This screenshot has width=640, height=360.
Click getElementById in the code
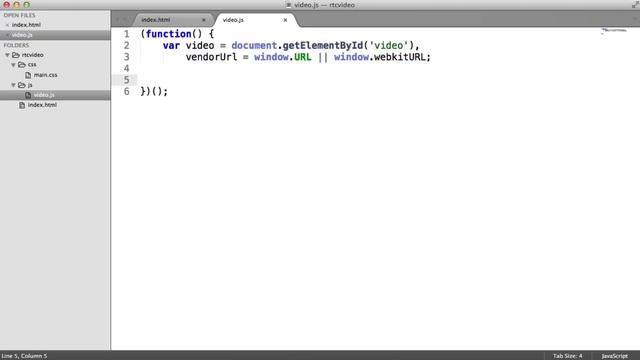322,46
